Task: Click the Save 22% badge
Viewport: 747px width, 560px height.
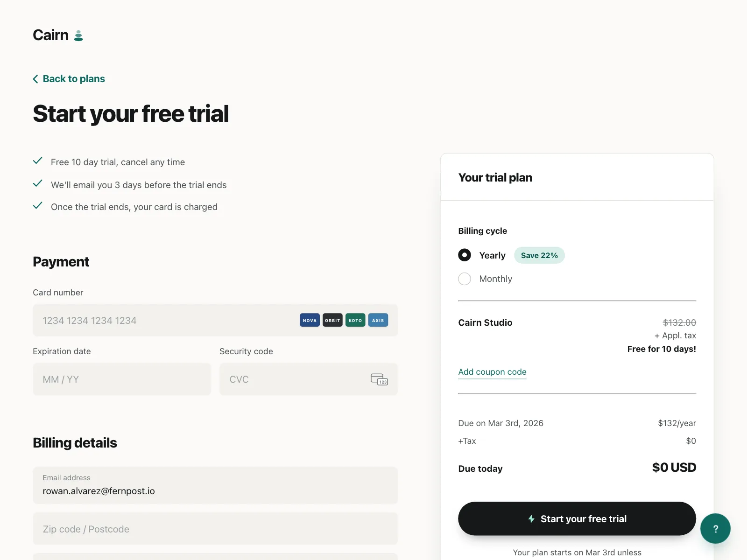Action: point(539,255)
